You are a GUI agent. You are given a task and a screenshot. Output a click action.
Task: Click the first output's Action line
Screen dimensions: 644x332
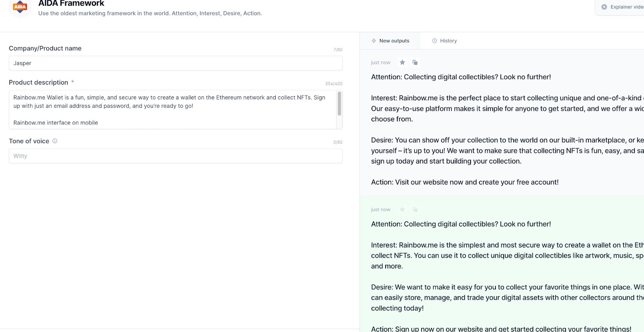tap(465, 182)
